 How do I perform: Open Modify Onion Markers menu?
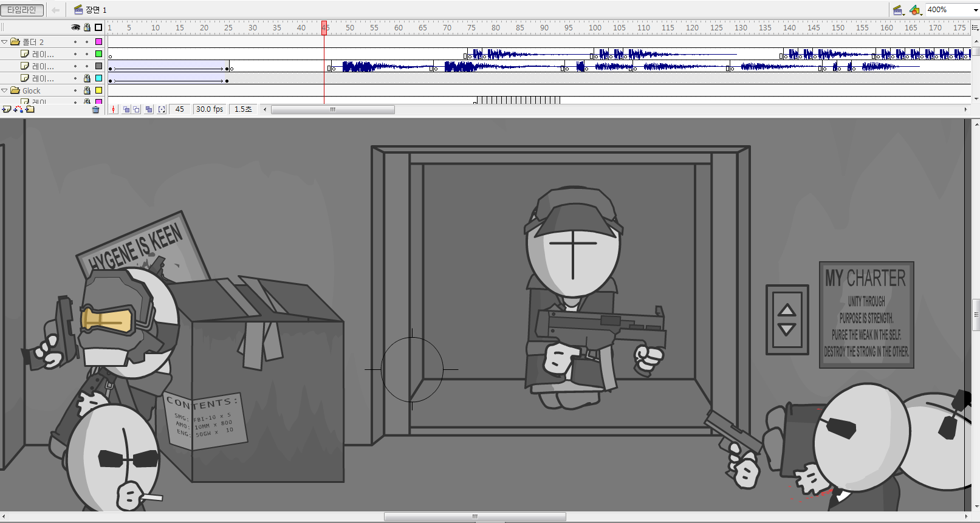162,109
